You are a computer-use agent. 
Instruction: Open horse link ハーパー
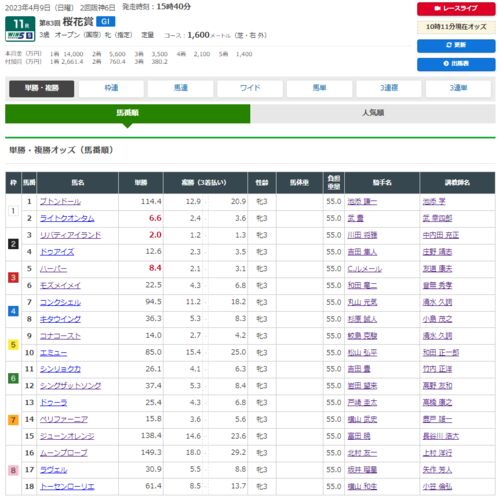53,269
